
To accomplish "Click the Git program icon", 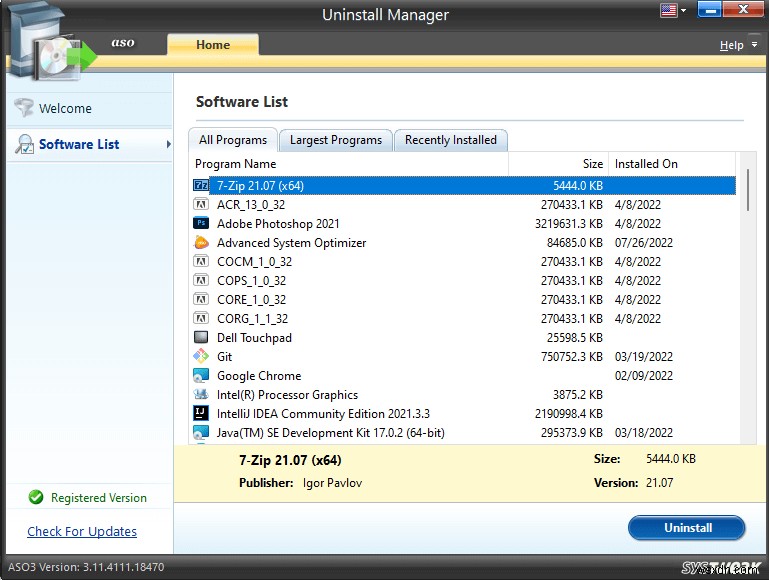I will (201, 356).
